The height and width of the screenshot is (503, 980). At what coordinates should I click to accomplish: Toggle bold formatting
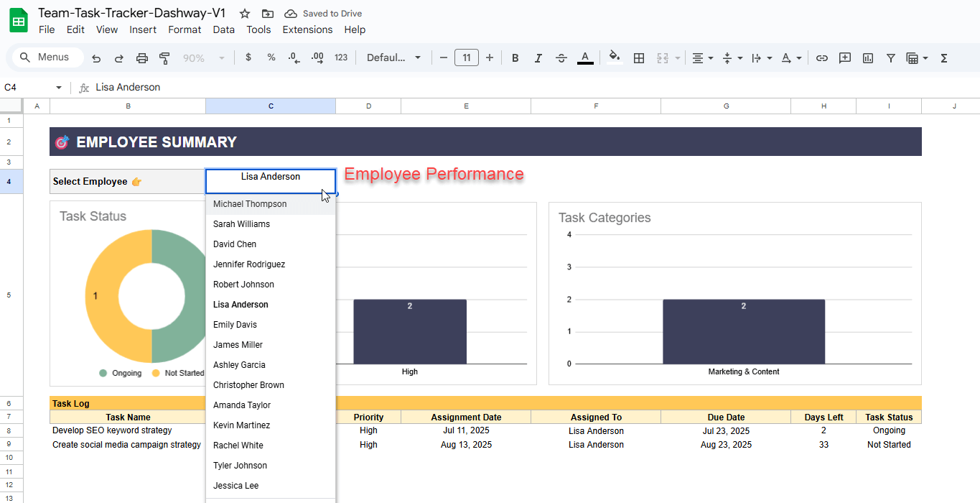[x=515, y=57]
